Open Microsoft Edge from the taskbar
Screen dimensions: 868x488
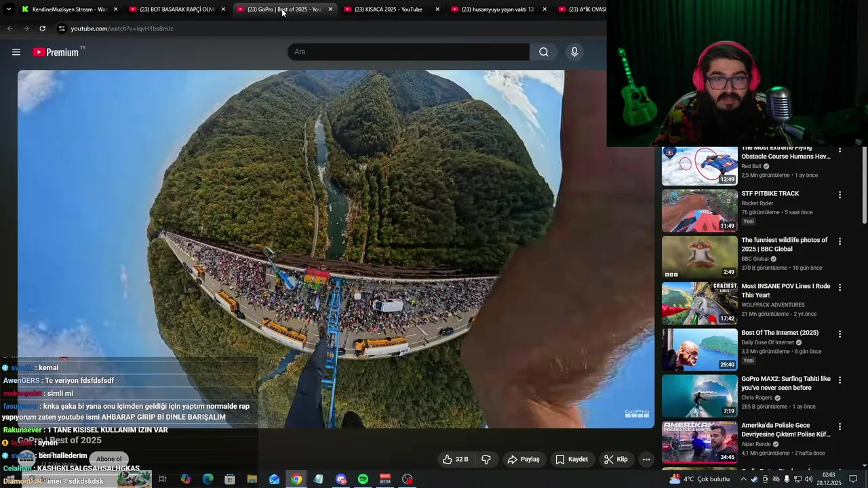[x=208, y=479]
